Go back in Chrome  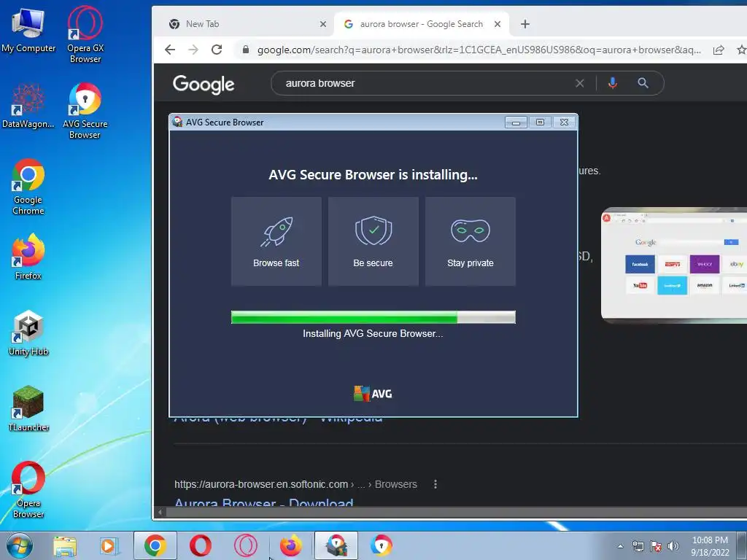(x=170, y=50)
